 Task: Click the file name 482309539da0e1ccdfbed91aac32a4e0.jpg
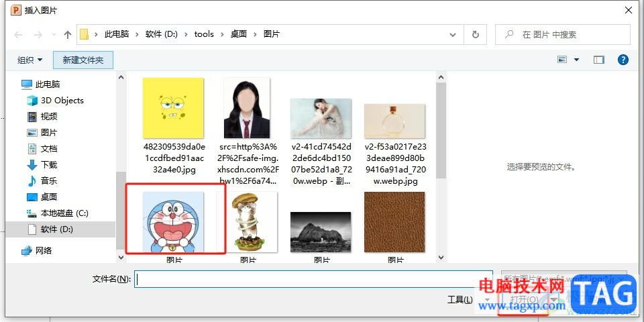[174, 158]
